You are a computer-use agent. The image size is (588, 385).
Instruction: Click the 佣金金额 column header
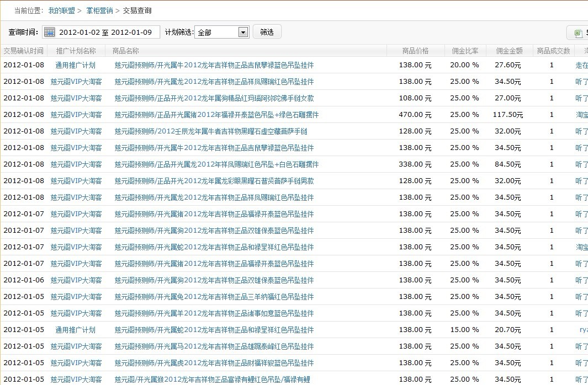pyautogui.click(x=509, y=51)
